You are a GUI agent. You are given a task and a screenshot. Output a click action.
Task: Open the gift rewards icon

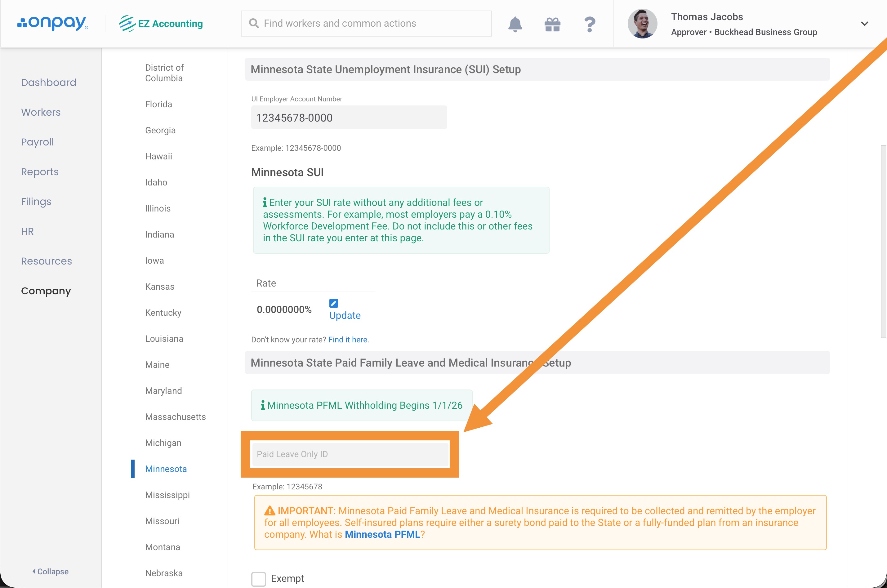[552, 24]
